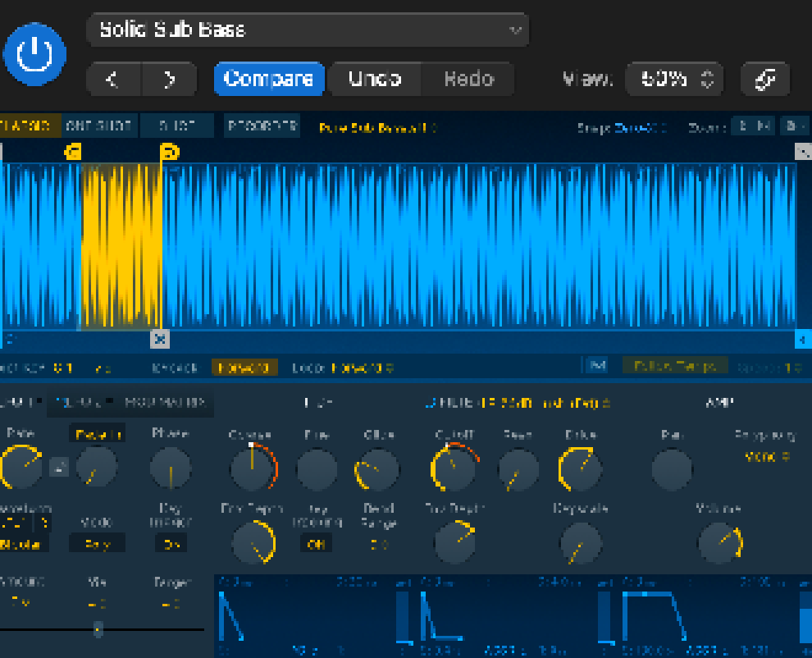812x658 pixels.
Task: Click the crossfade X marker icon
Action: [x=160, y=338]
